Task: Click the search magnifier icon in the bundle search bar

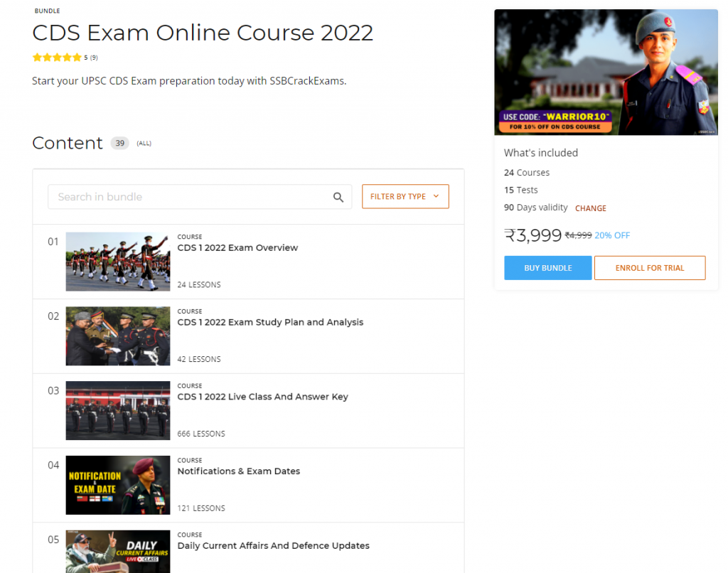Action: pos(338,197)
